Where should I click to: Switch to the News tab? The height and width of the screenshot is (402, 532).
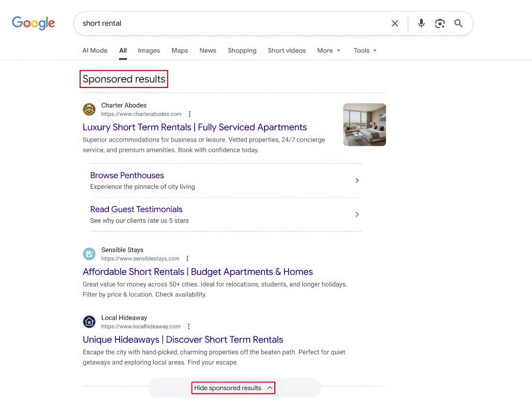click(x=208, y=50)
